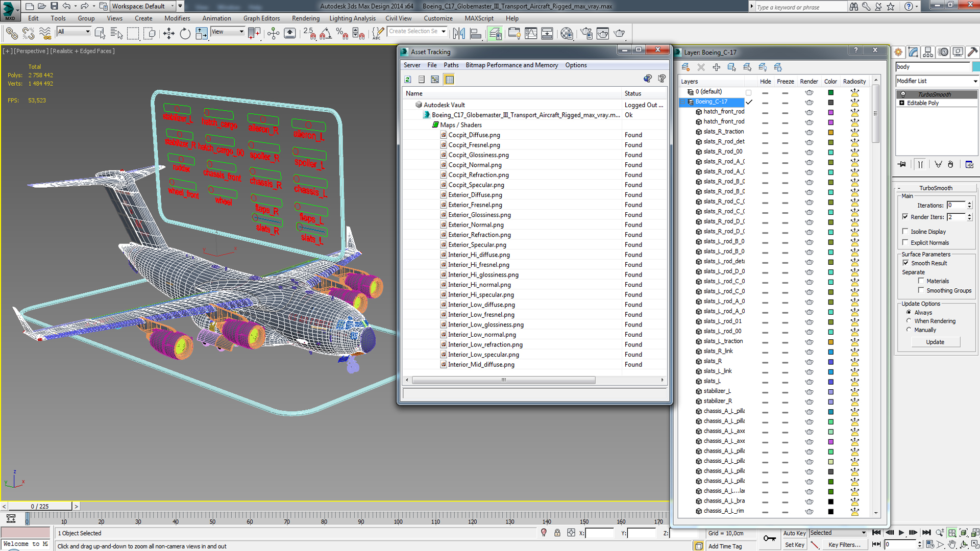Click the Select and Link tool
This screenshot has width=980, height=551.
click(11, 34)
